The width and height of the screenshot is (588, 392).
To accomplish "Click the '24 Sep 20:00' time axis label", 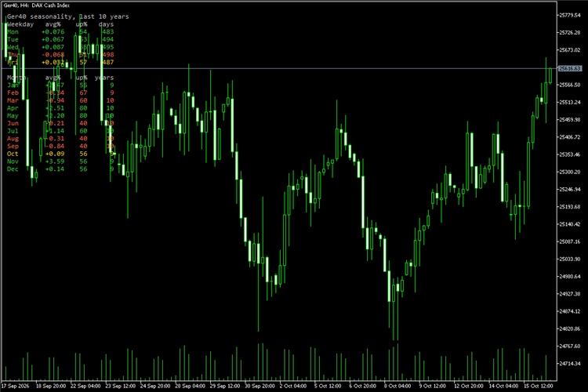I will [x=155, y=386].
